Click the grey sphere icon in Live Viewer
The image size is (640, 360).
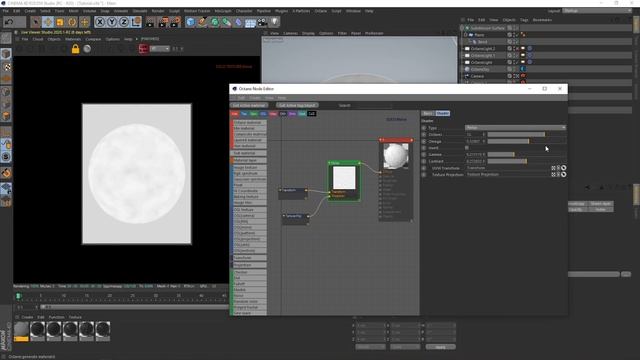click(87, 49)
